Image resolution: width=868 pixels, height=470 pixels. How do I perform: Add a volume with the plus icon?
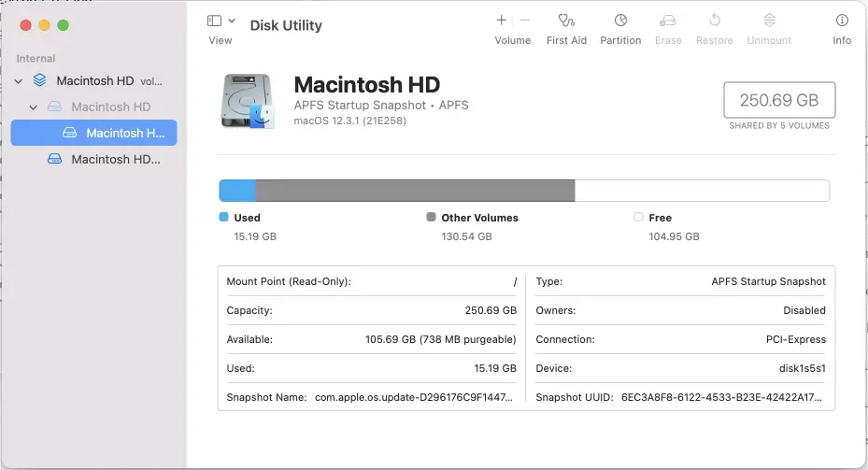tap(501, 21)
